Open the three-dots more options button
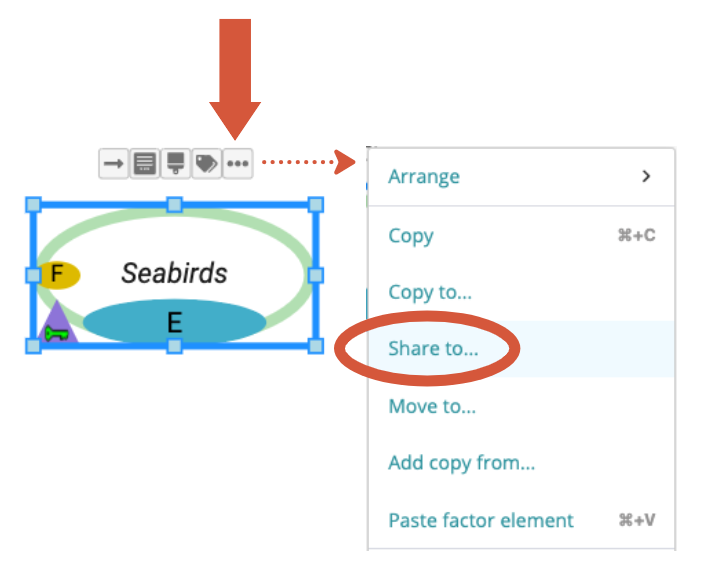The width and height of the screenshot is (706, 574). coord(237,164)
